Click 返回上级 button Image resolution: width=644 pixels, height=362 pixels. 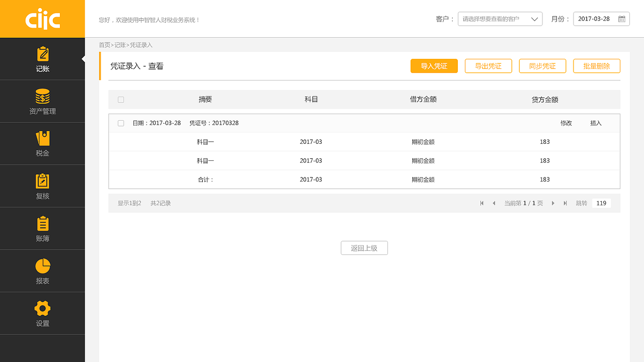364,248
